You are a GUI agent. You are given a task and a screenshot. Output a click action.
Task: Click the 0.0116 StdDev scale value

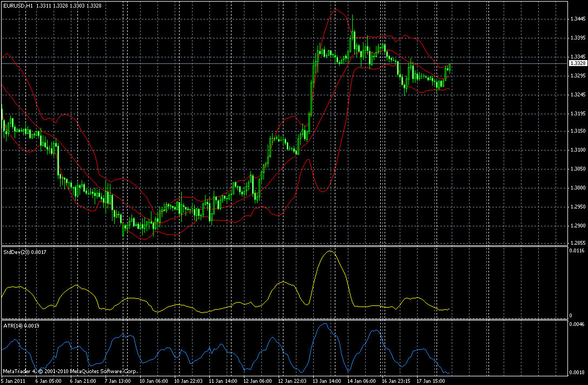pos(577,250)
